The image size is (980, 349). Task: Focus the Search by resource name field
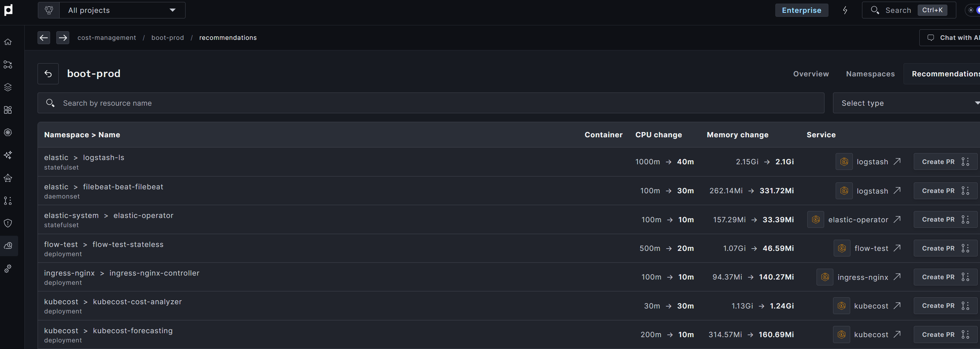point(431,103)
